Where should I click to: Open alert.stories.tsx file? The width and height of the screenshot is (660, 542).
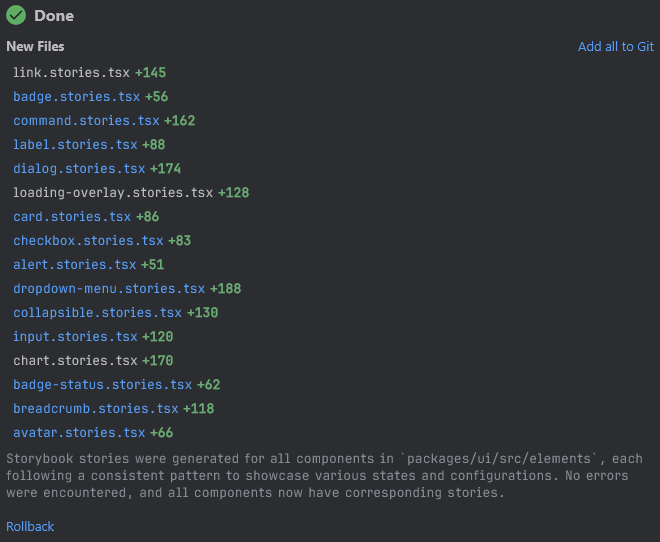pyautogui.click(x=74, y=265)
